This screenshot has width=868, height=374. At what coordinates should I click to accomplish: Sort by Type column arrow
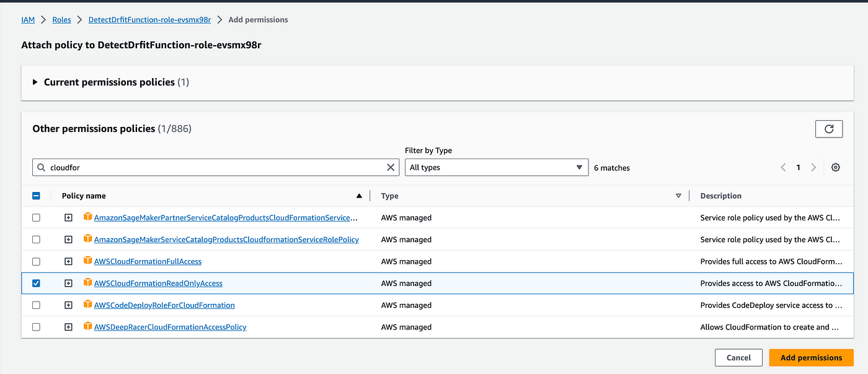678,196
